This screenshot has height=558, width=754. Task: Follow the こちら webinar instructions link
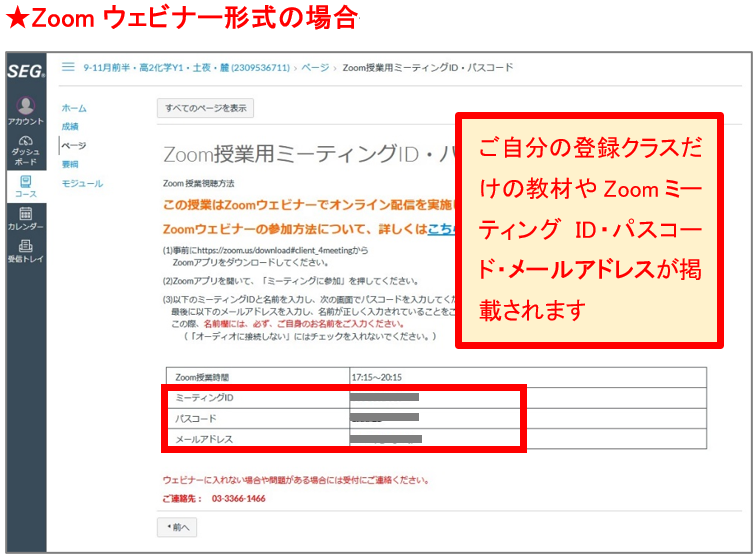coord(440,229)
